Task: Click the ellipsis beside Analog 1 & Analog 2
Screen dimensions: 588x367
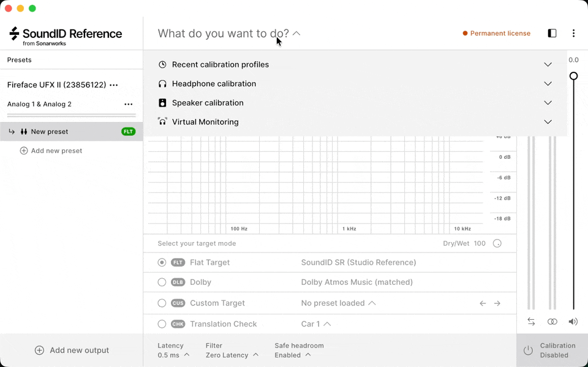Action: tap(129, 104)
